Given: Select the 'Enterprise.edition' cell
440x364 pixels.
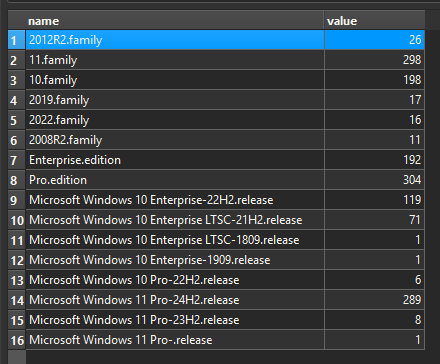Looking at the screenshot, I should (175, 160).
